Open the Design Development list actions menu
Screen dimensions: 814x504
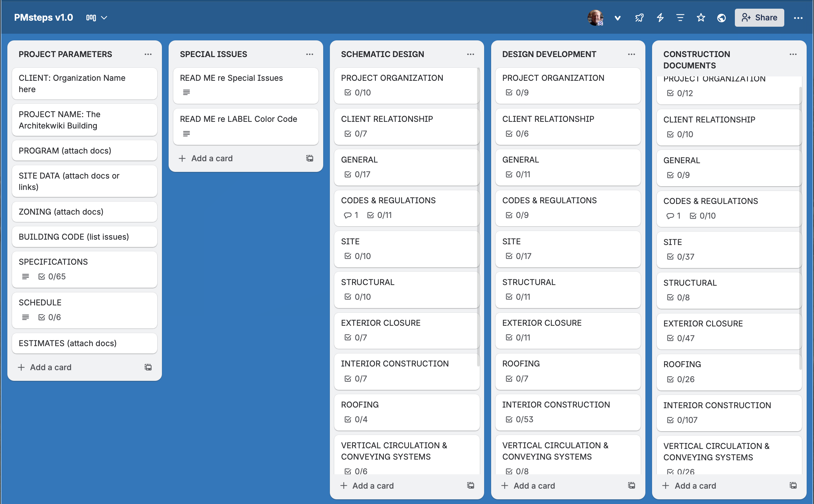tap(631, 54)
